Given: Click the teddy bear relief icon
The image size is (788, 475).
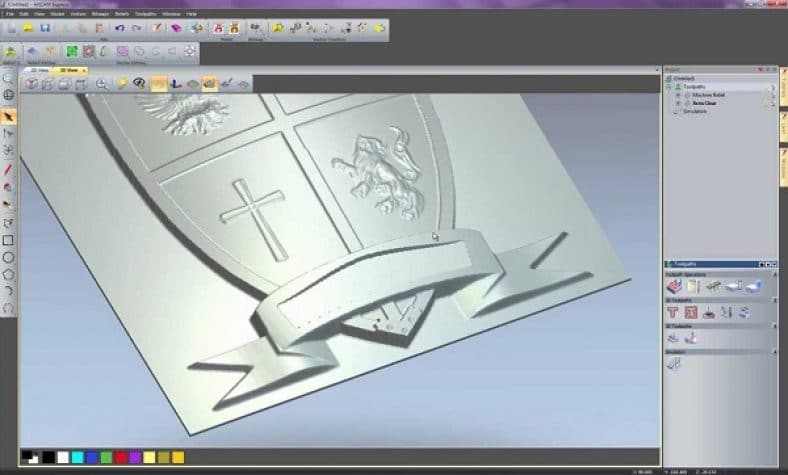Looking at the screenshot, I should pos(234,28).
